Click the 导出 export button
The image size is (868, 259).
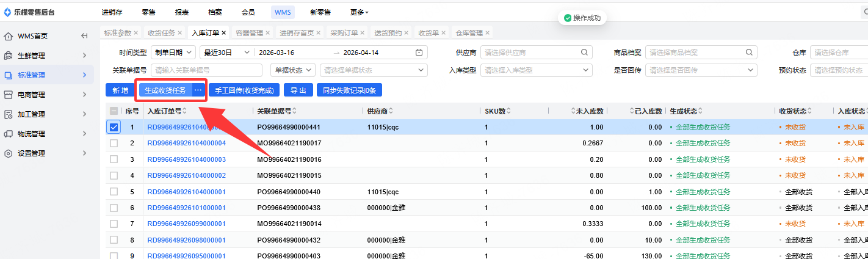pos(298,90)
